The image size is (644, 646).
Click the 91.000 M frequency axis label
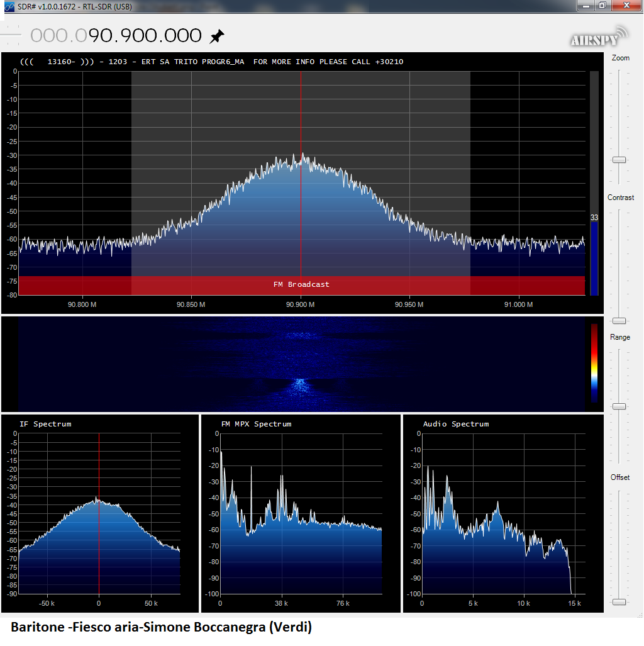[x=518, y=304]
